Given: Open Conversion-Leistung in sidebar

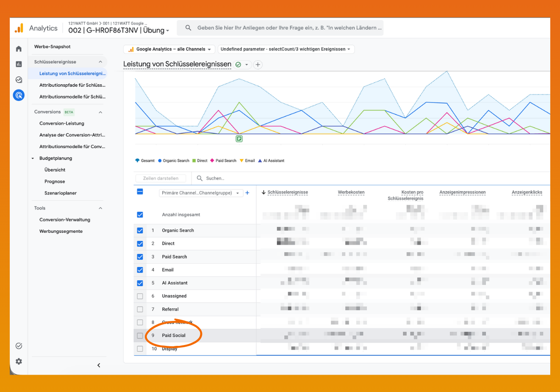Looking at the screenshot, I should tap(62, 124).
